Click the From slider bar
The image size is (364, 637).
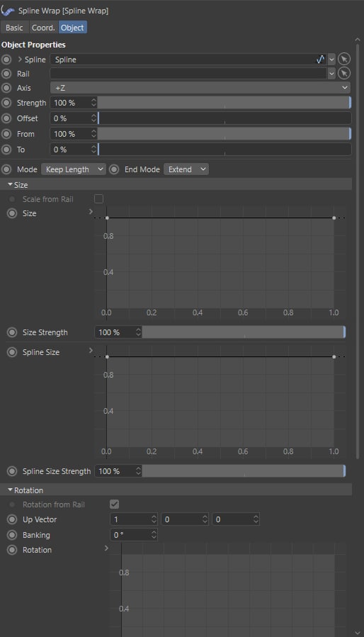tap(224, 134)
